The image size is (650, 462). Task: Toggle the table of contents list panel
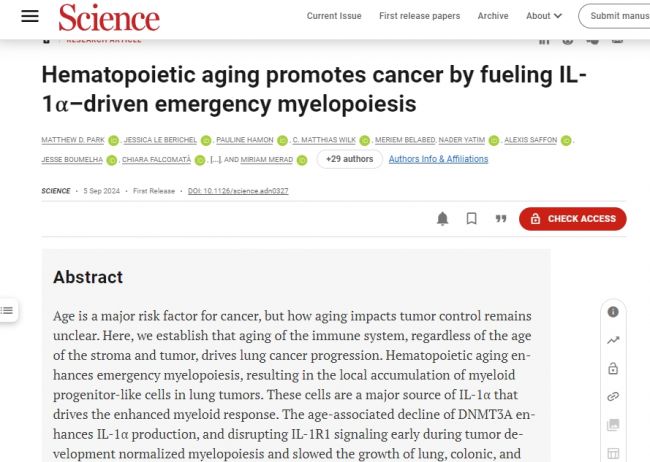coord(7,310)
